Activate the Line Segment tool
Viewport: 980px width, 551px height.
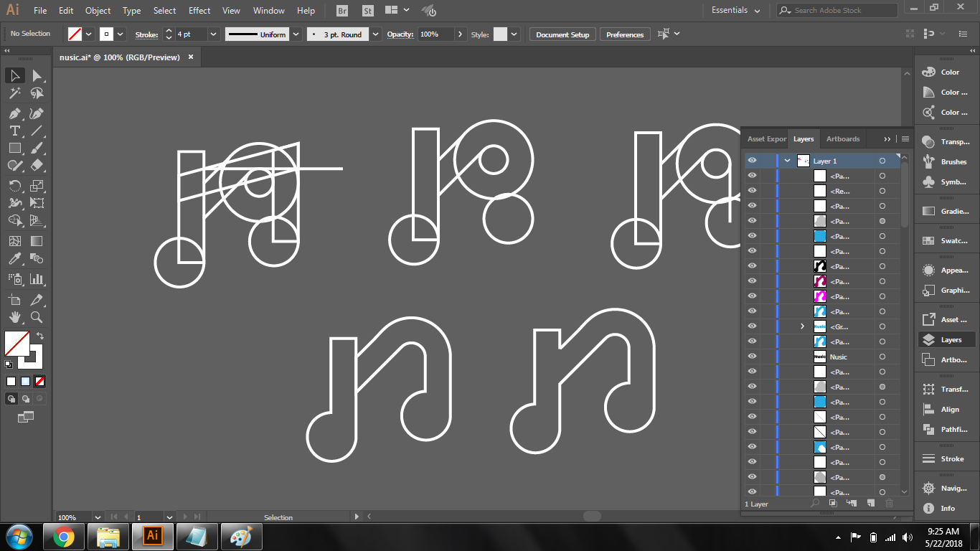pos(37,131)
